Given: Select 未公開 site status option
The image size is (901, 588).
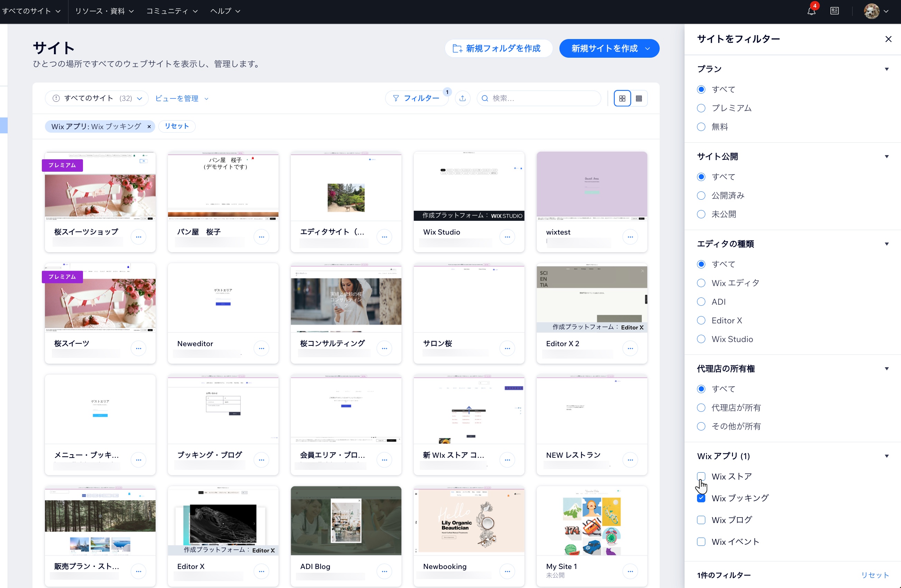Looking at the screenshot, I should [701, 214].
